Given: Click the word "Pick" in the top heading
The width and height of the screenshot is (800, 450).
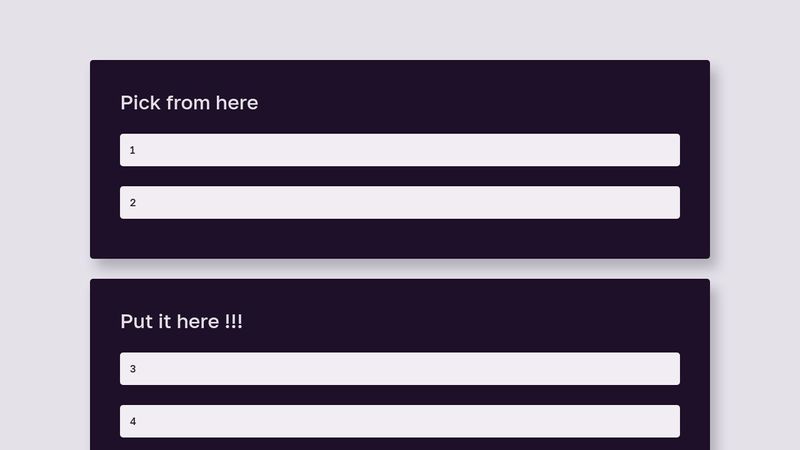Looking at the screenshot, I should 140,103.
